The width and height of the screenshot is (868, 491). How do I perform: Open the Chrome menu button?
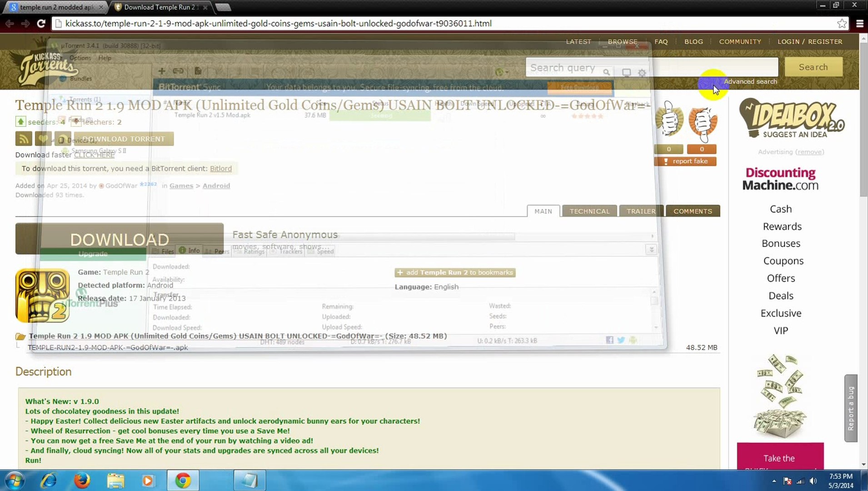[860, 24]
